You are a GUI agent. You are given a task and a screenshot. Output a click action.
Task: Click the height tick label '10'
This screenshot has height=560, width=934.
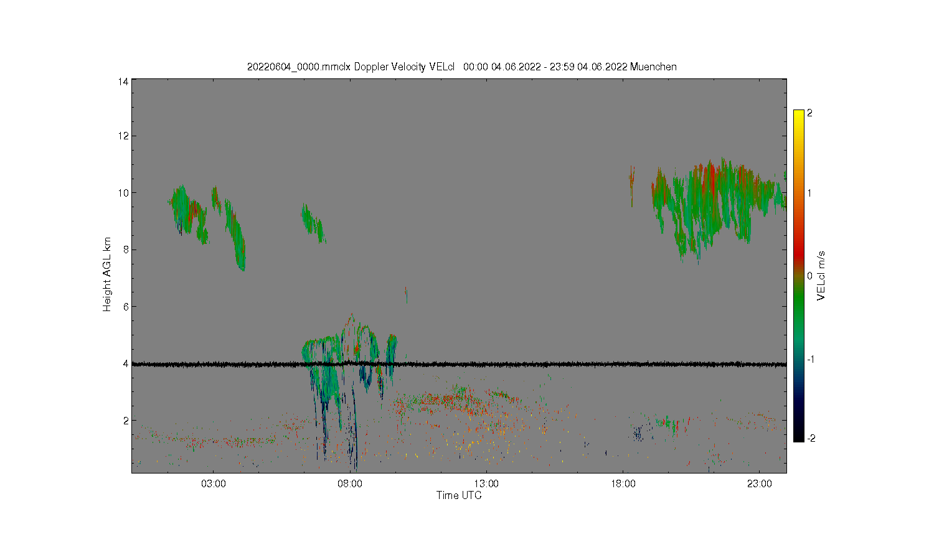click(123, 193)
